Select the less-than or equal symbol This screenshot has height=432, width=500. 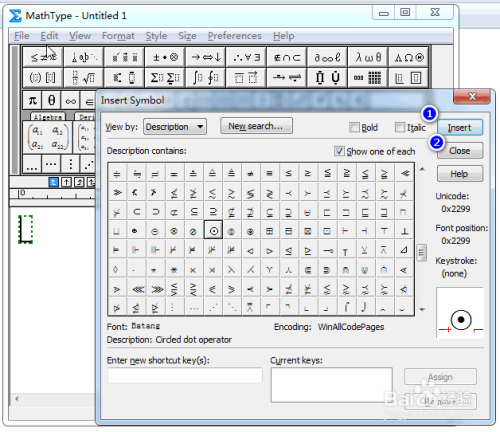tap(289, 173)
